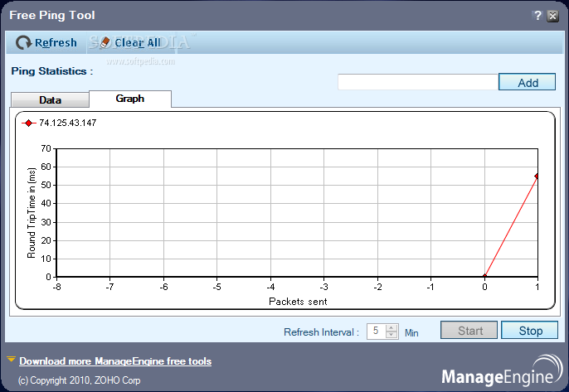569x392 pixels.
Task: Click the Packets sent axis label
Action: pyautogui.click(x=298, y=302)
